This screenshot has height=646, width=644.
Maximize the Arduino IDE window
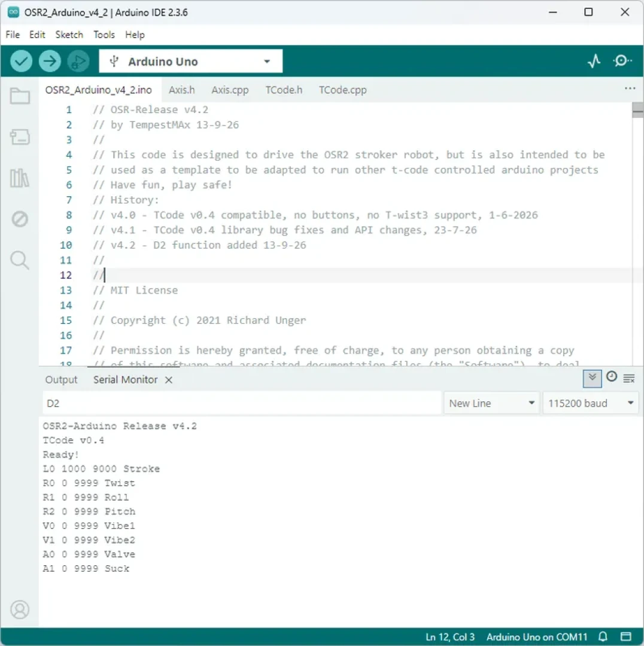pos(588,12)
